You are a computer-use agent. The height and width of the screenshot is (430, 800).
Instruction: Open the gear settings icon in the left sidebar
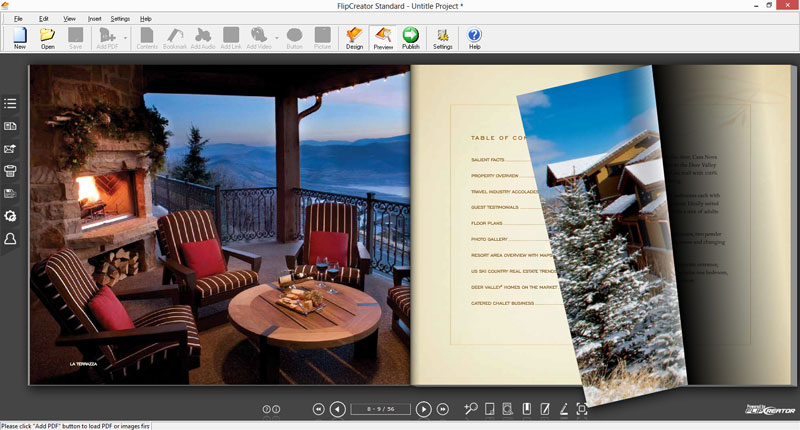pyautogui.click(x=10, y=216)
